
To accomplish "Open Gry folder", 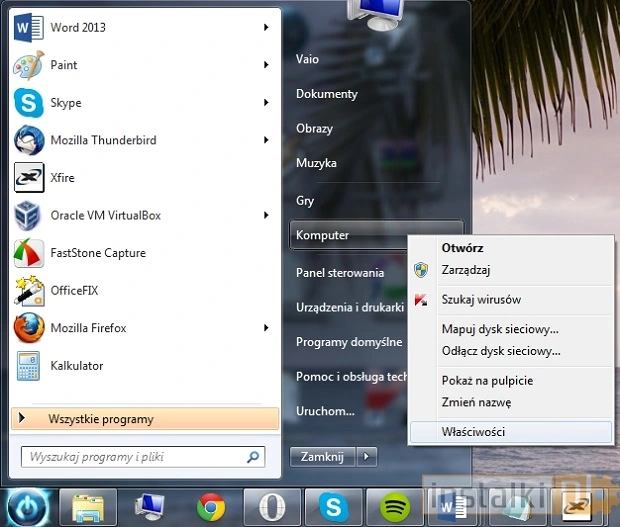I will [305, 201].
